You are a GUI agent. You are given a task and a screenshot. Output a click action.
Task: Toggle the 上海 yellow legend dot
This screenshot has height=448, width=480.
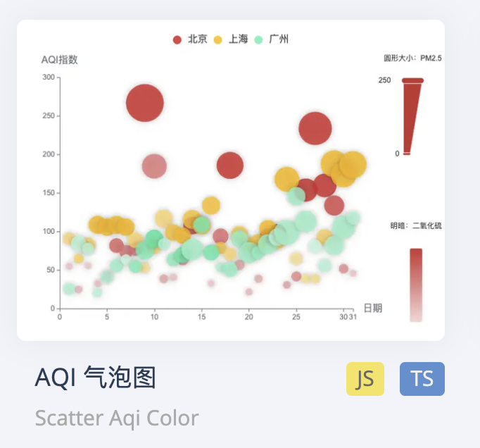[218, 39]
